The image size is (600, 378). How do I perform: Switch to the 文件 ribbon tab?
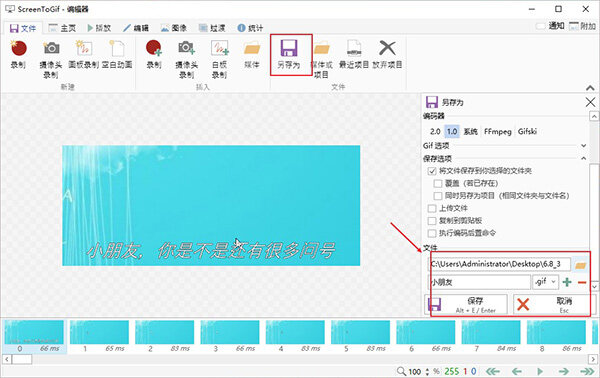point(23,28)
